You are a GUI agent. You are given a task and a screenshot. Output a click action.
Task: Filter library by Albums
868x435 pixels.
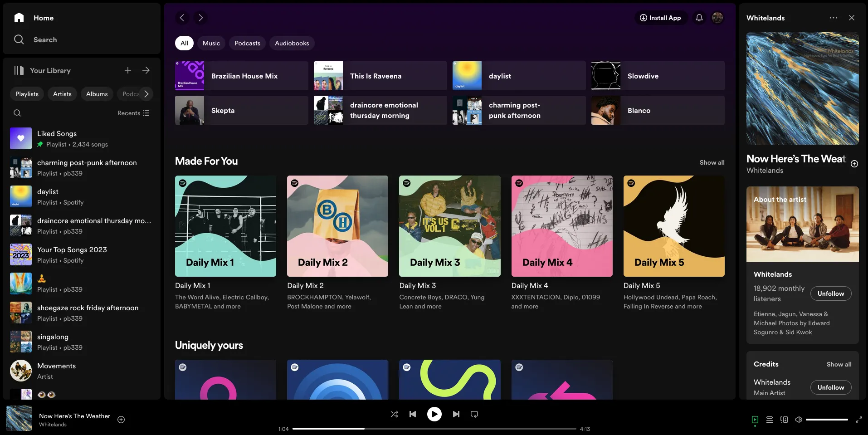pyautogui.click(x=97, y=94)
